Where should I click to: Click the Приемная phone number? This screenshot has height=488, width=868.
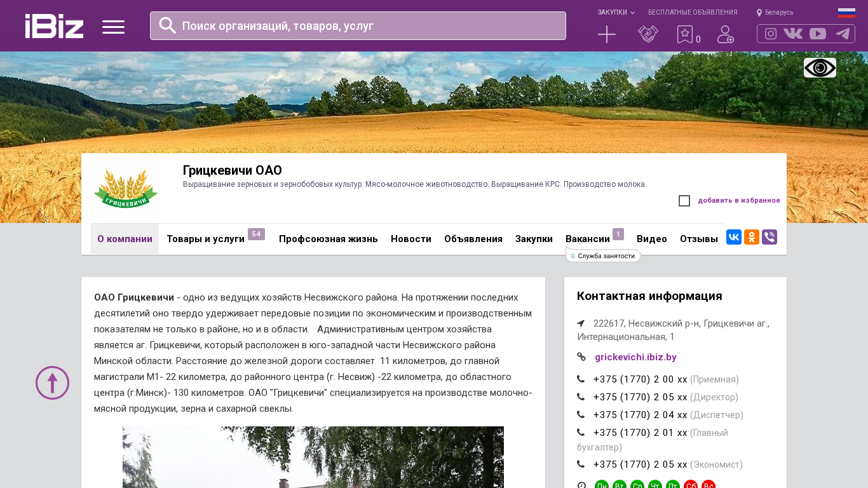641,379
